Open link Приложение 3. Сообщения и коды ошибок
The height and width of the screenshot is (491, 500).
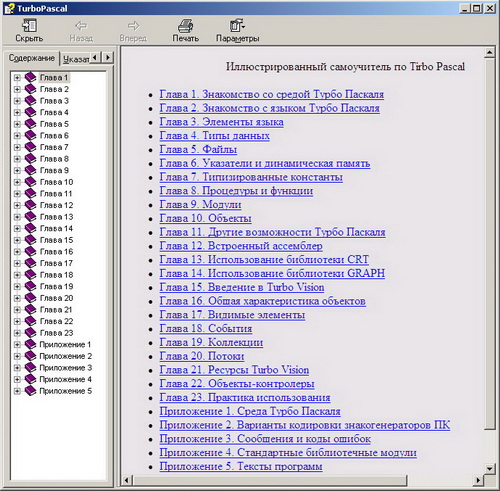265,439
